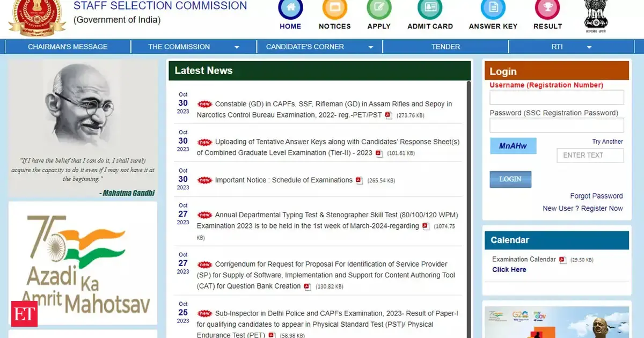The width and height of the screenshot is (644, 338).
Task: Click the Calendar panel heading
Action: [x=510, y=240]
